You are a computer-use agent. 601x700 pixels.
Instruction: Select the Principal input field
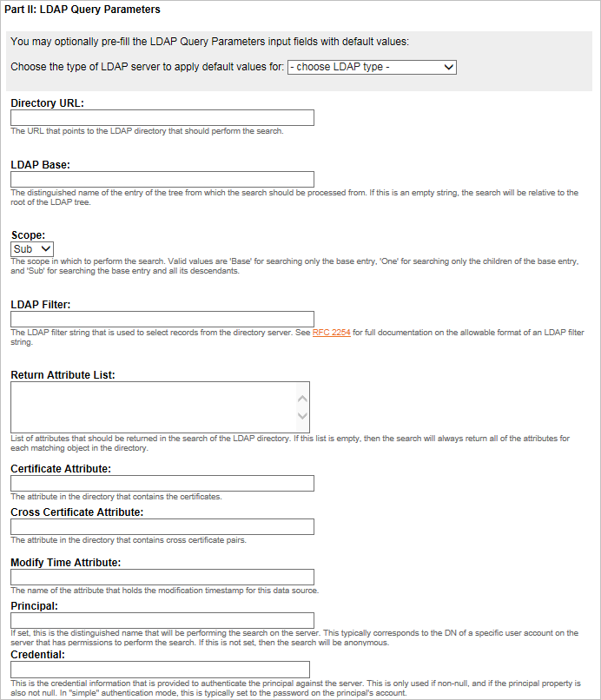162,619
